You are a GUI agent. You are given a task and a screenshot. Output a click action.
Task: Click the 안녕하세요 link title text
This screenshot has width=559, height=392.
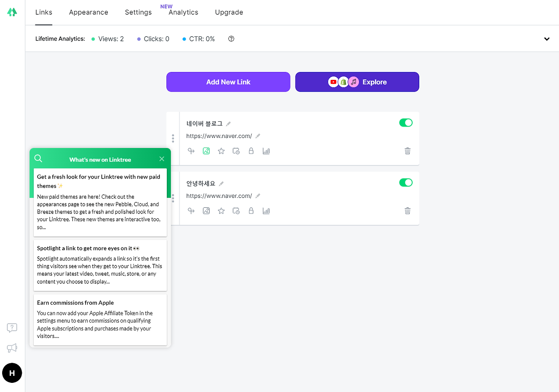[201, 183]
